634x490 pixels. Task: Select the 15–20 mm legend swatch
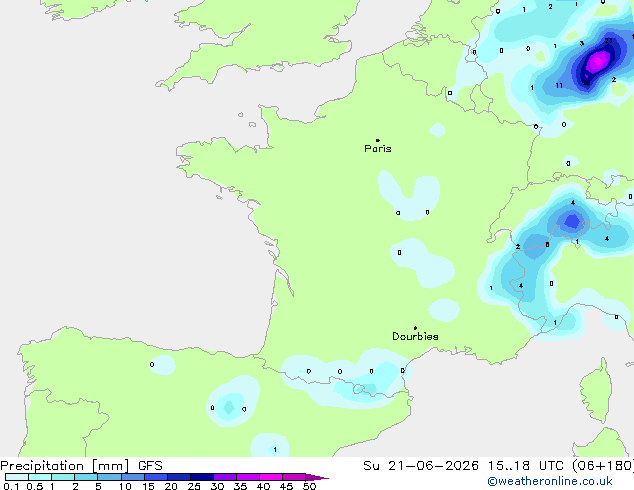pyautogui.click(x=156, y=477)
